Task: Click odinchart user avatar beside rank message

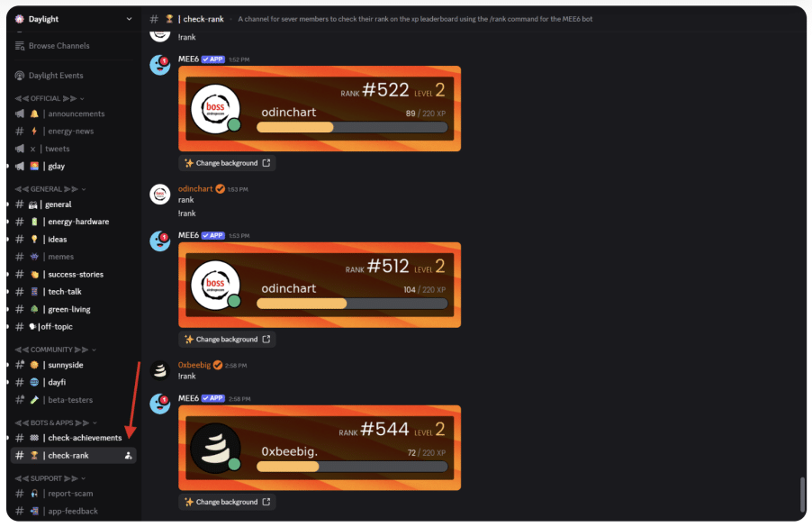Action: [160, 195]
